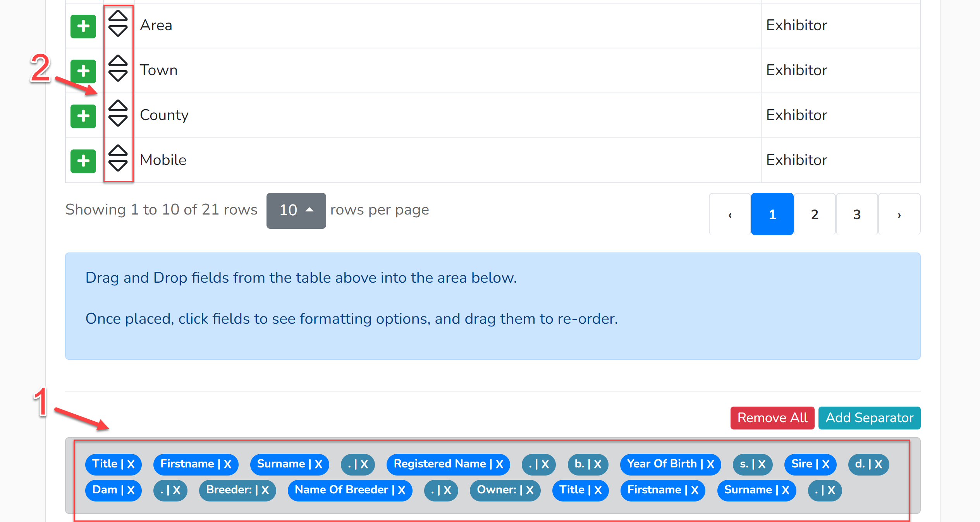Select the b. separator chip
Image resolution: width=980 pixels, height=522 pixels.
pos(588,464)
